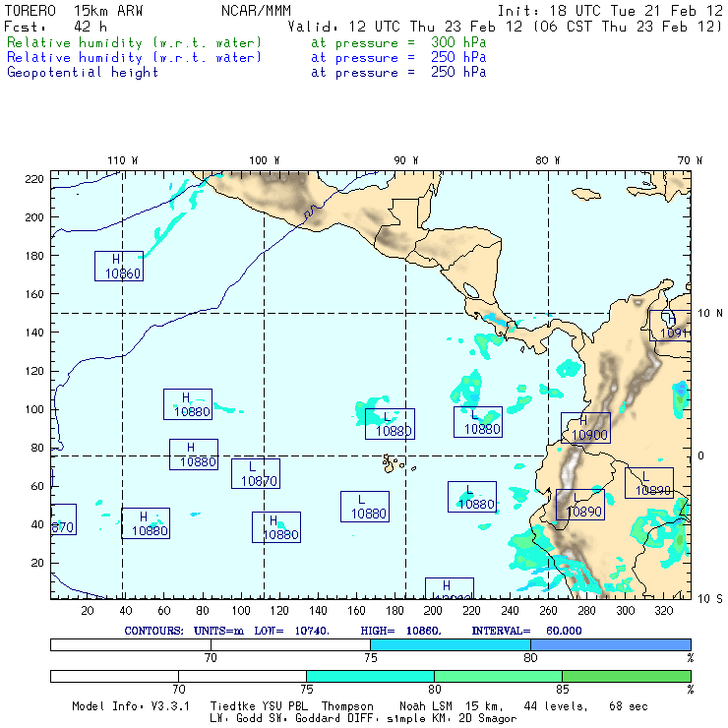Click the 'NCAR/MMM' header label

(256, 11)
